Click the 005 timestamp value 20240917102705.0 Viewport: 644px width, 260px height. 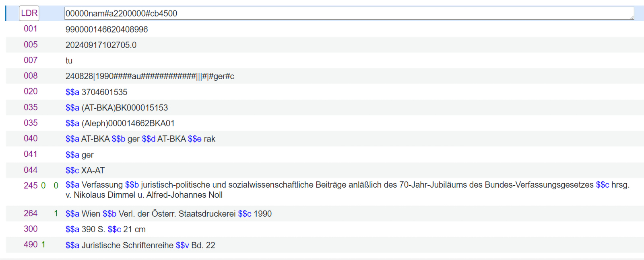[x=101, y=45]
